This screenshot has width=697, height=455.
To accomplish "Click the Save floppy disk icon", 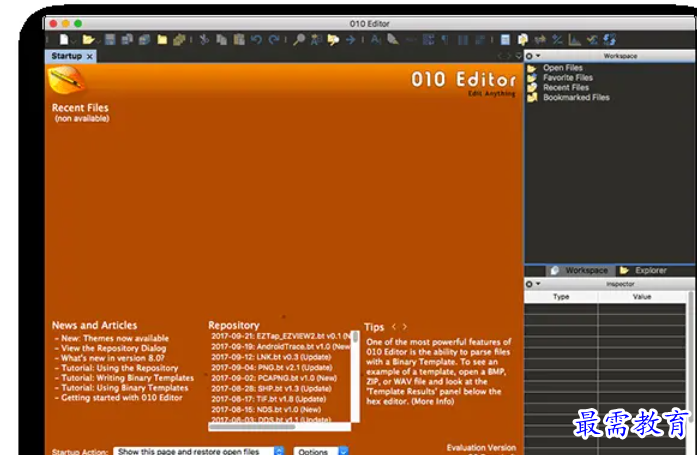I will click(x=110, y=40).
